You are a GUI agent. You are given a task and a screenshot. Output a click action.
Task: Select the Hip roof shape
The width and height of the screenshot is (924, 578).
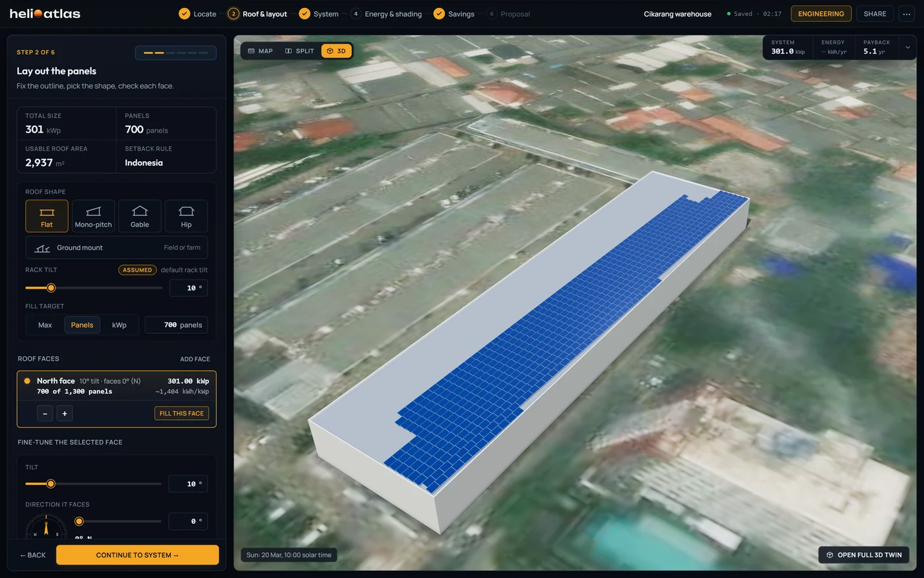[186, 216]
